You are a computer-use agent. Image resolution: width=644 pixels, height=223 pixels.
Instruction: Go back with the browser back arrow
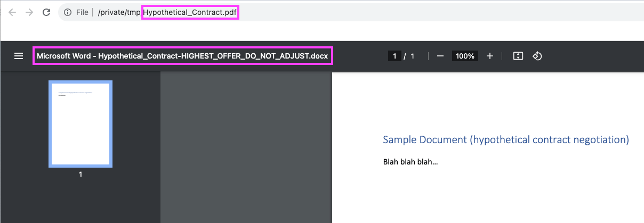pos(12,12)
